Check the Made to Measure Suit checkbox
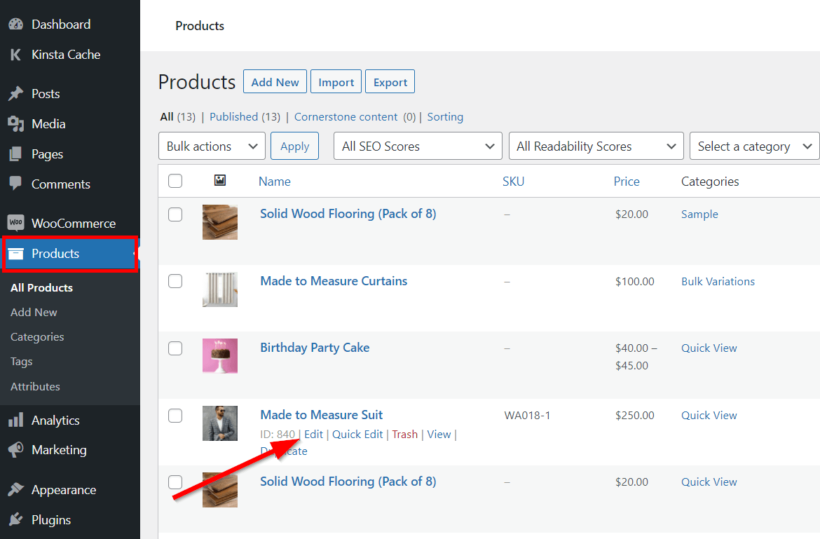 pyautogui.click(x=175, y=416)
